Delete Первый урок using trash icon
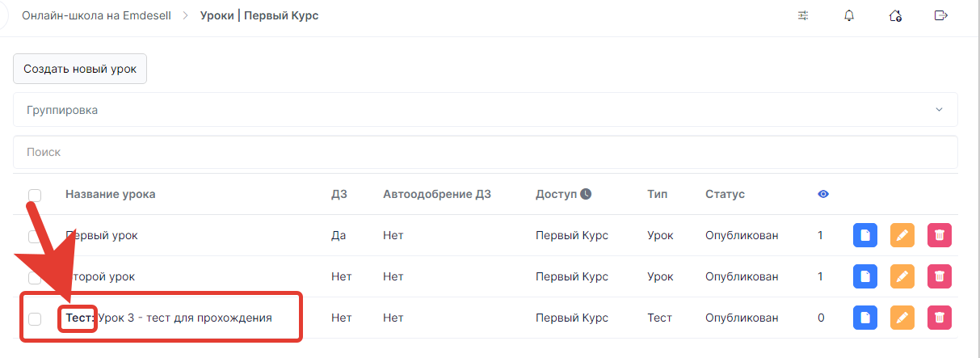 pyautogui.click(x=940, y=235)
